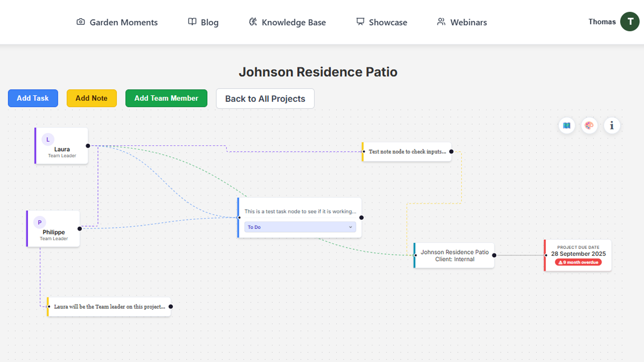Image resolution: width=644 pixels, height=362 pixels.
Task: Click the Blog book icon
Action: [192, 22]
